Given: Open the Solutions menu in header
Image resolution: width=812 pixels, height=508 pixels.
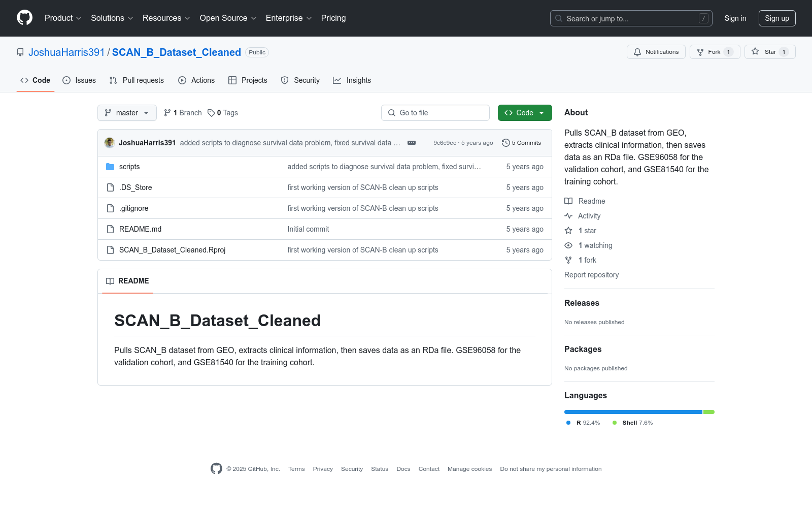Looking at the screenshot, I should (112, 18).
